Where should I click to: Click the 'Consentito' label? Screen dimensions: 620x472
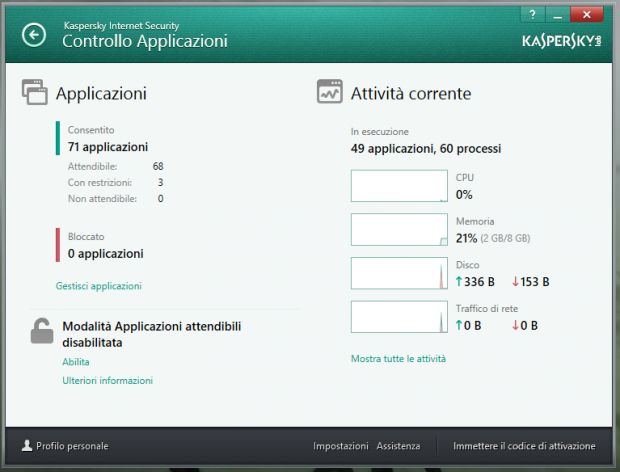click(x=91, y=130)
